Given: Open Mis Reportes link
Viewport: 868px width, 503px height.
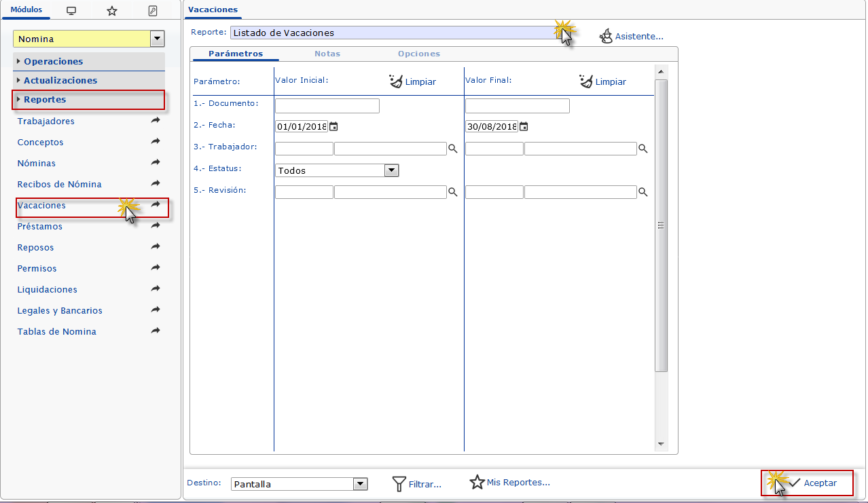Looking at the screenshot, I should coord(510,483).
